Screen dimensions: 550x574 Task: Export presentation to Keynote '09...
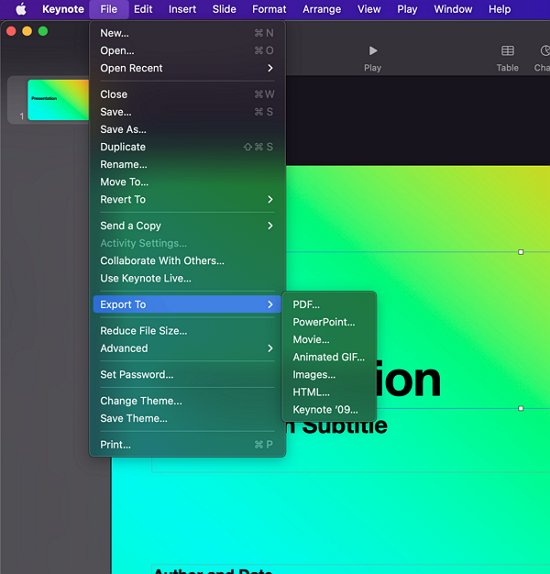pos(329,410)
